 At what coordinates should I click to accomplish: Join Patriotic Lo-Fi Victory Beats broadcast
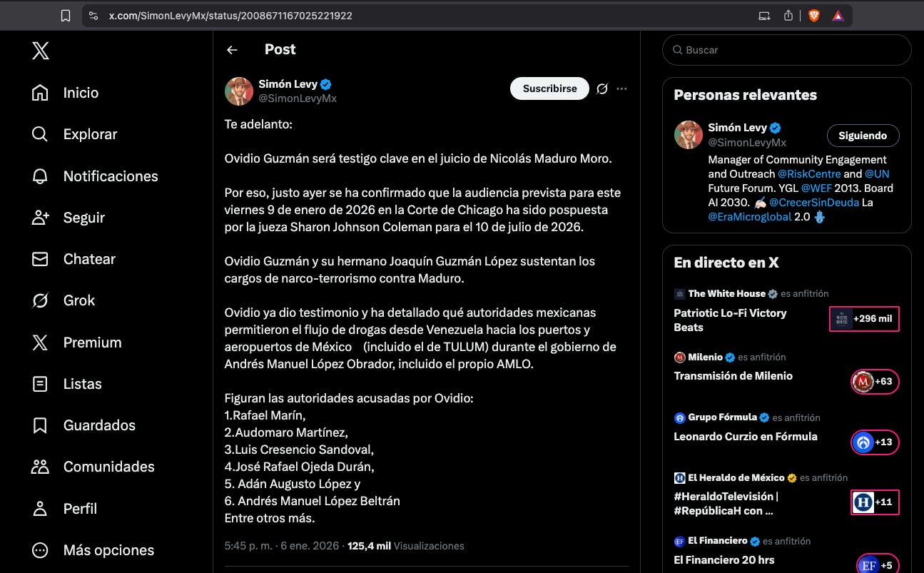tap(730, 320)
